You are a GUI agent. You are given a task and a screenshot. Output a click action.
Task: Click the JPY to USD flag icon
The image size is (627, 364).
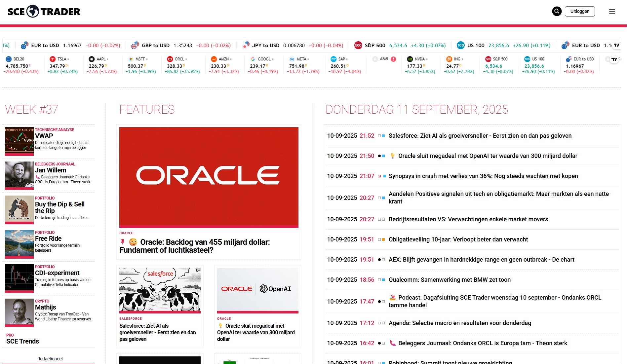pyautogui.click(x=246, y=46)
